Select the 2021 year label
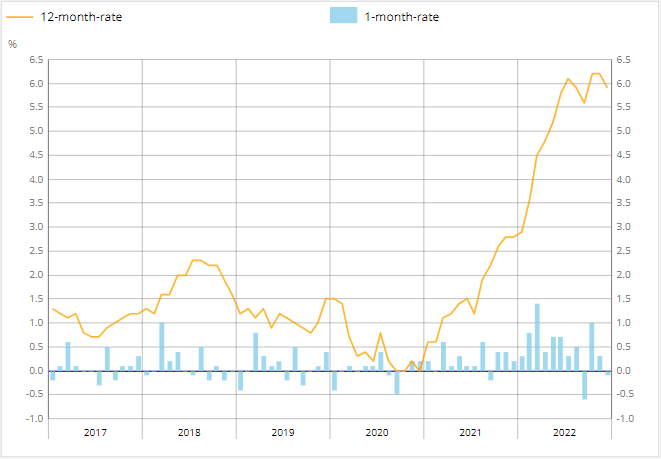 (471, 432)
